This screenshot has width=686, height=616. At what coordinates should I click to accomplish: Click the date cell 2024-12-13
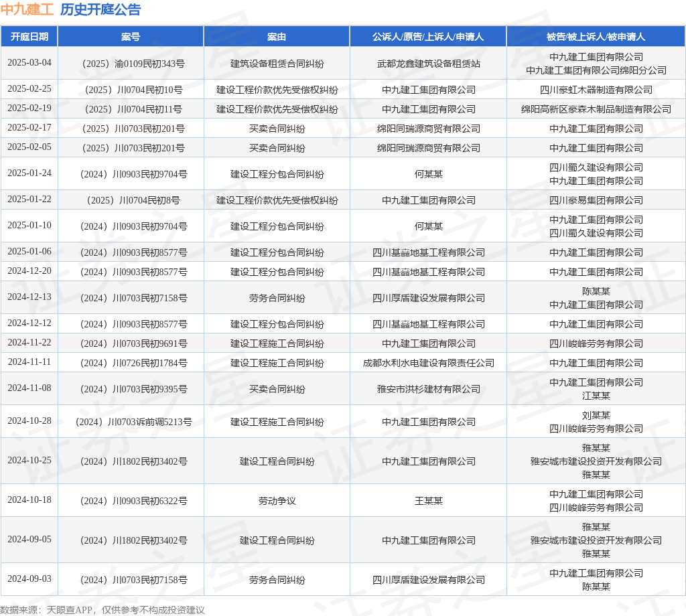[x=29, y=297]
